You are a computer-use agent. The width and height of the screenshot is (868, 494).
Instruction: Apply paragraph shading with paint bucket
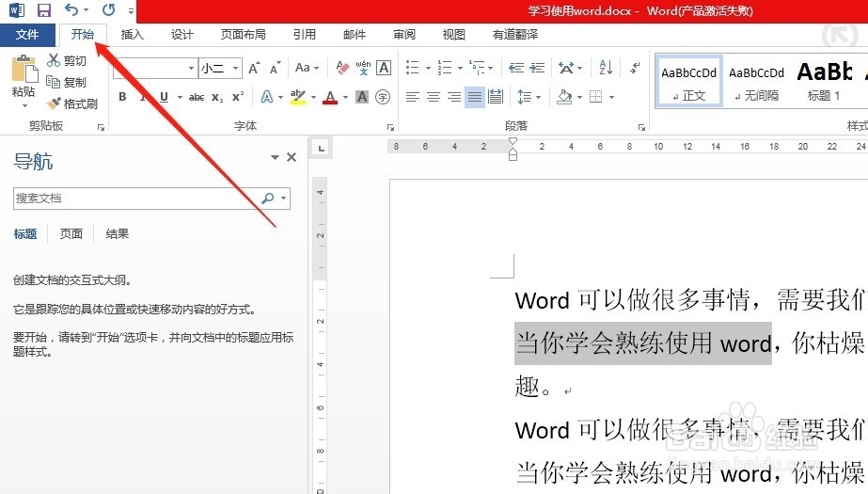click(564, 97)
